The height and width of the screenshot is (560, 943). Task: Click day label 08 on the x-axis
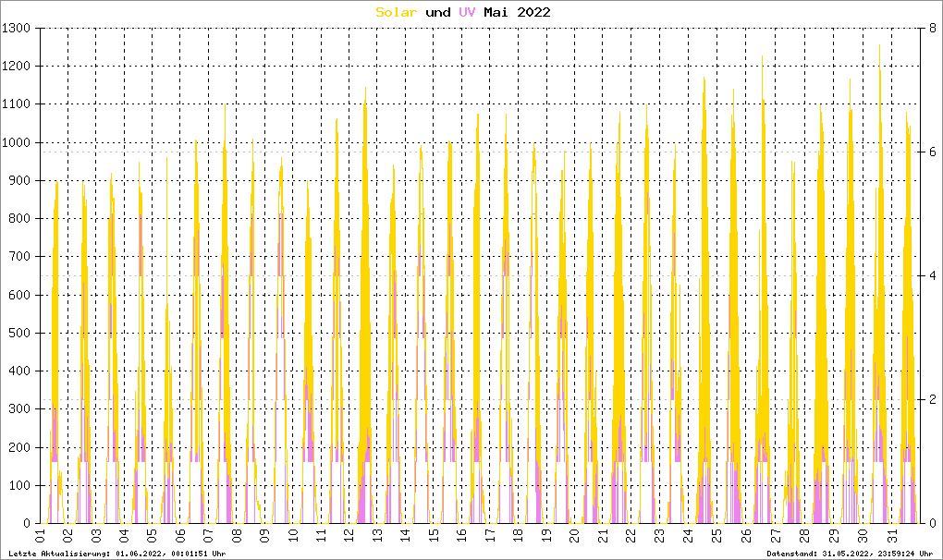tap(237, 535)
